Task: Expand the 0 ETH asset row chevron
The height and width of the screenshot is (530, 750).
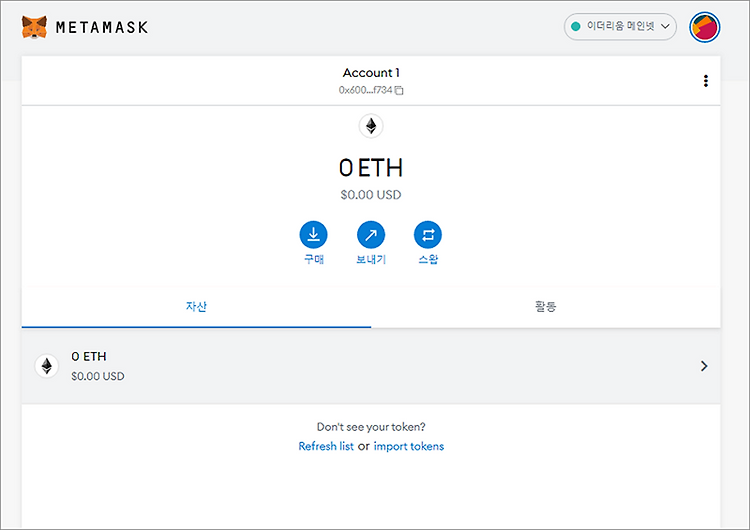Action: coord(704,366)
